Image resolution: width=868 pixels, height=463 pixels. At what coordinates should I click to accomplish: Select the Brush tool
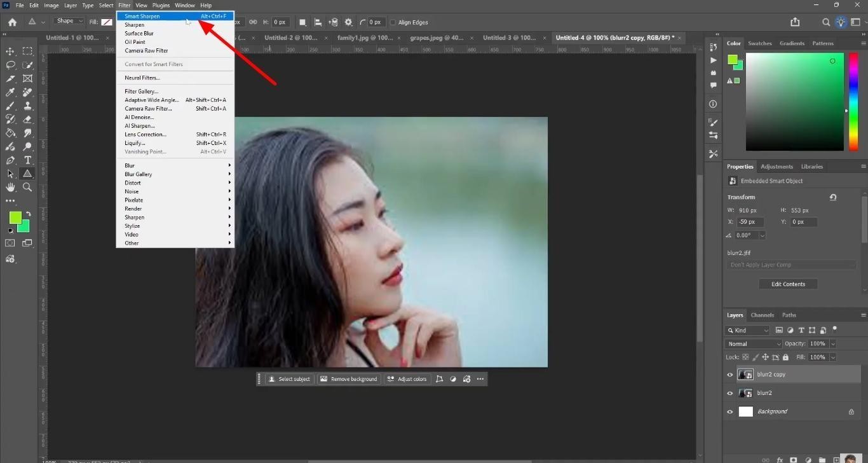click(x=10, y=106)
